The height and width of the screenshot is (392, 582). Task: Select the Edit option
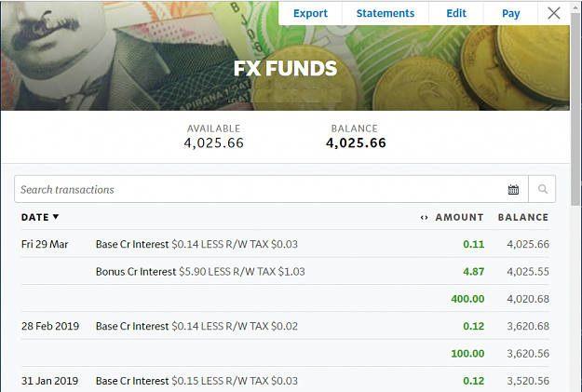456,13
